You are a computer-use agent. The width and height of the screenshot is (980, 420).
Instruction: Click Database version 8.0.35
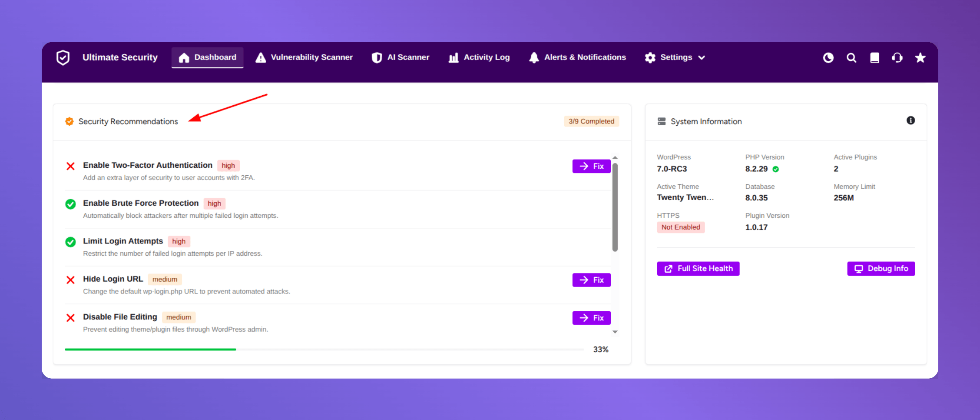pyautogui.click(x=756, y=198)
